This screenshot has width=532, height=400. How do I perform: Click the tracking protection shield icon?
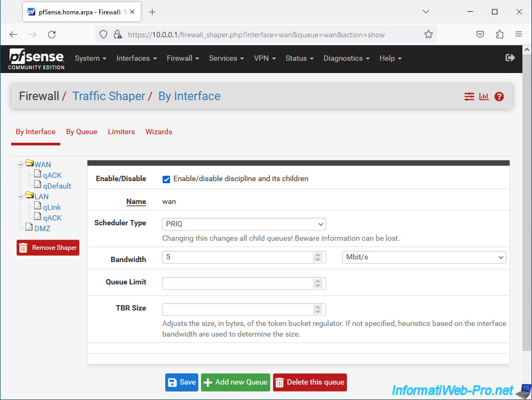[103, 35]
